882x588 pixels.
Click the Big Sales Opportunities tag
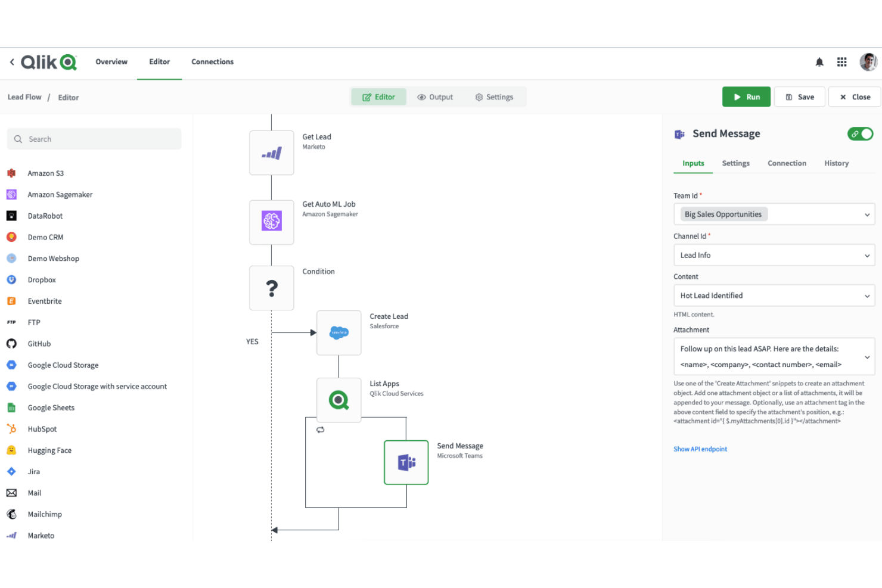(723, 214)
